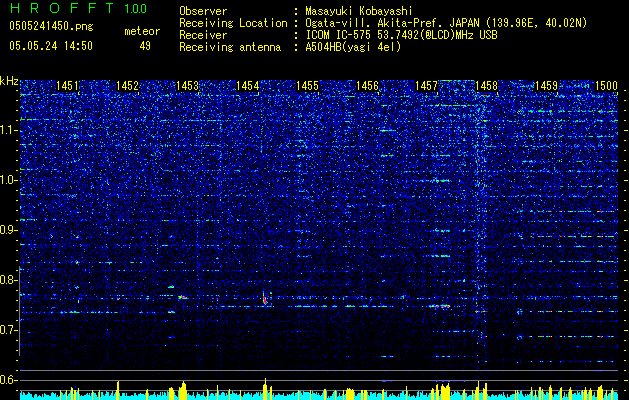The image size is (629, 400).
Task: Click the 1452 time marker
Action: [x=127, y=86]
